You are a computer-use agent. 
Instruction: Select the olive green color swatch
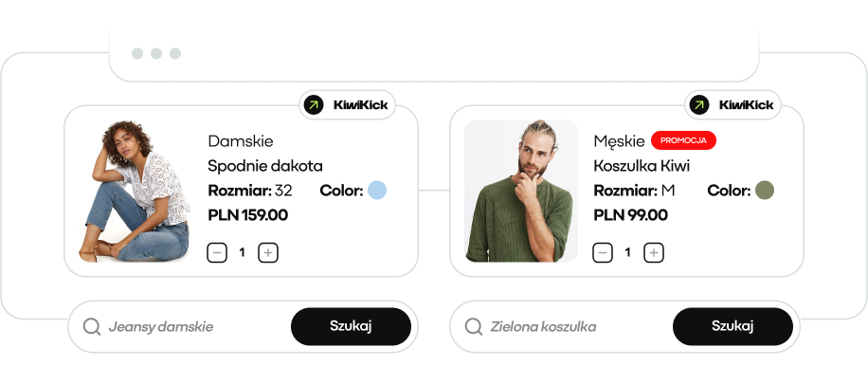coord(765,190)
